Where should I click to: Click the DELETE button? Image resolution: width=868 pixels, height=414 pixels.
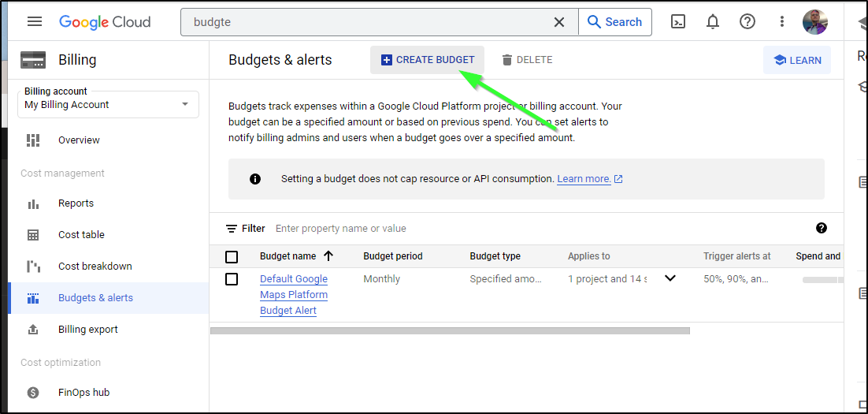pos(527,60)
